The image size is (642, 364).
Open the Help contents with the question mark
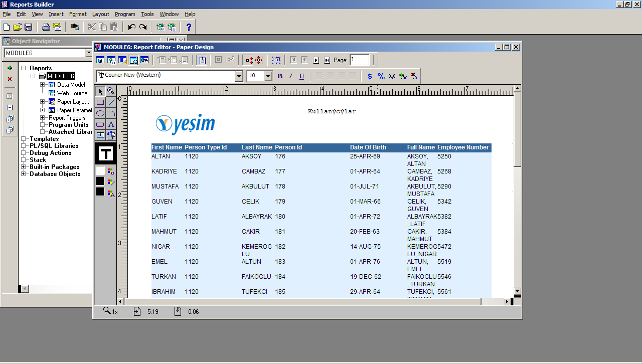pos(188,27)
